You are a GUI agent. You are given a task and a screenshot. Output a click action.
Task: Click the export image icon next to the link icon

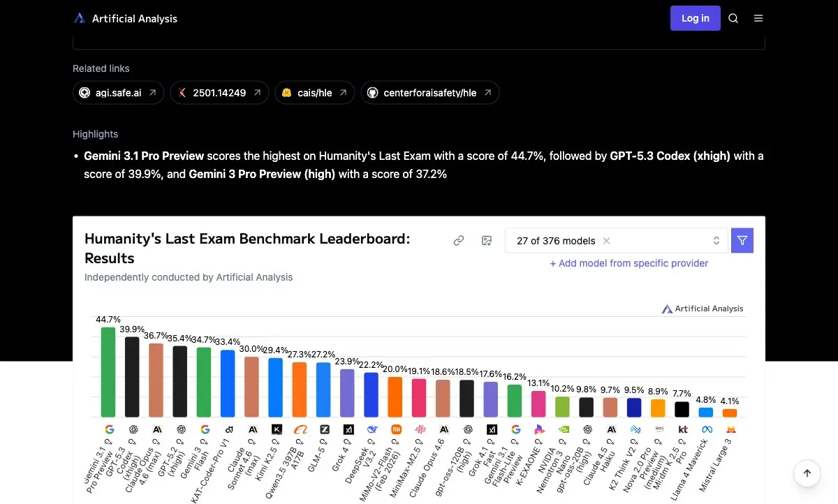tap(486, 240)
